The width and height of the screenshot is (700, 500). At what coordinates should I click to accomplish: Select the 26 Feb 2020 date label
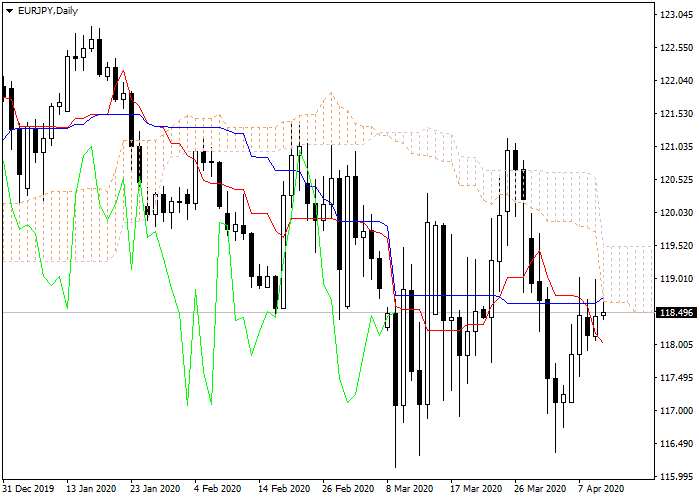click(x=348, y=489)
